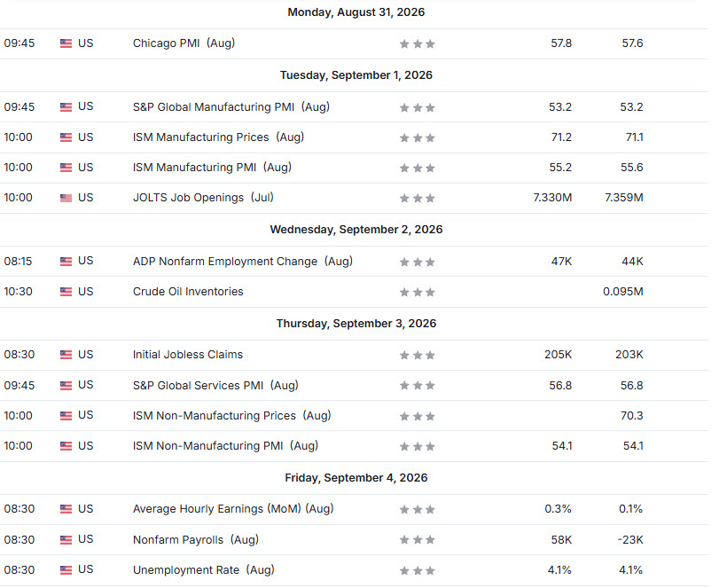Open Crude Oil Inventories event details
The height and width of the screenshot is (588, 727).
[x=188, y=292]
